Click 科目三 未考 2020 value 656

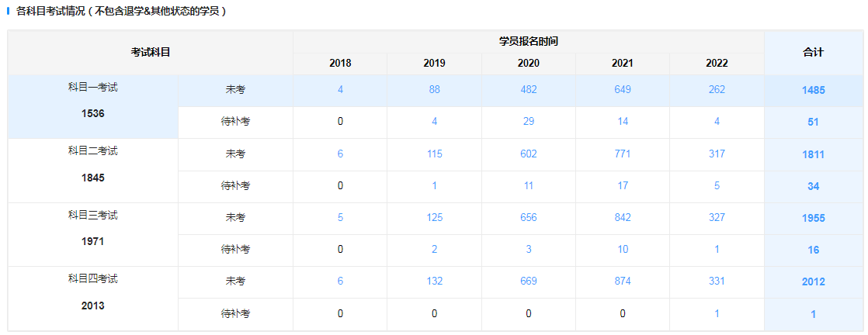(x=529, y=217)
